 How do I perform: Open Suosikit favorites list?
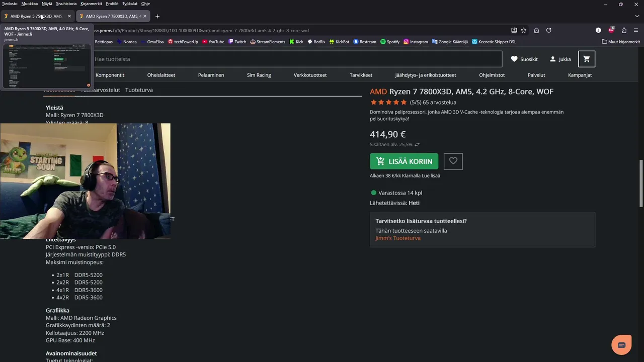click(524, 59)
